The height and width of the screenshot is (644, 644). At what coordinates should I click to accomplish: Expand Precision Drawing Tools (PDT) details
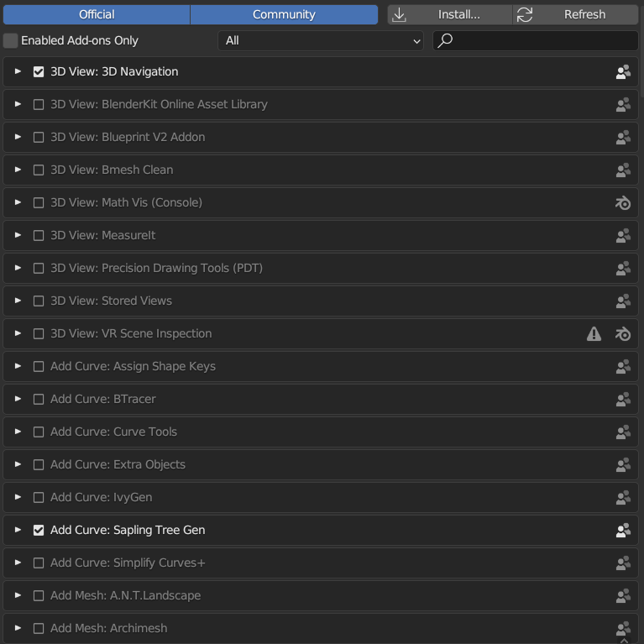[18, 268]
